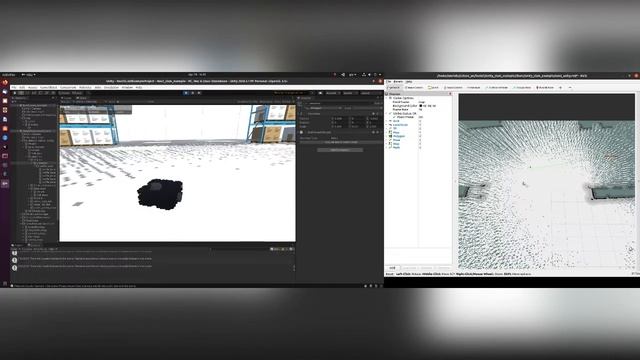Screen dimensions: 640x360
Task: Open Unity Edit menu
Action: pos(22,87)
